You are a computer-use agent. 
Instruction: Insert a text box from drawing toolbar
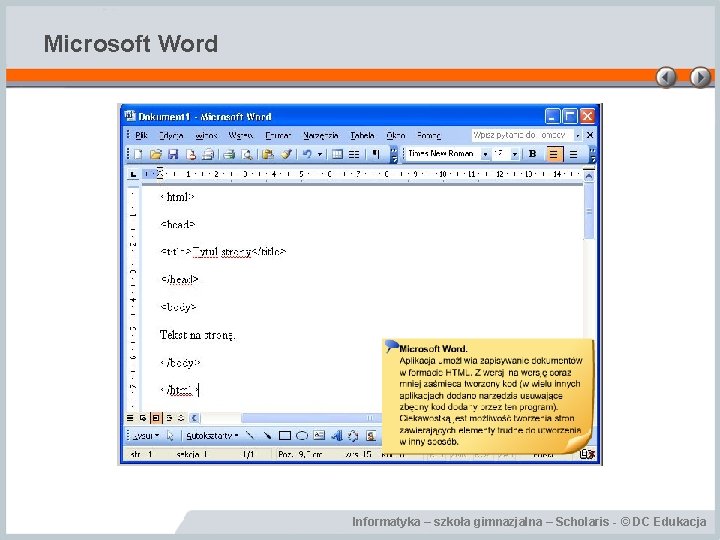click(319, 435)
